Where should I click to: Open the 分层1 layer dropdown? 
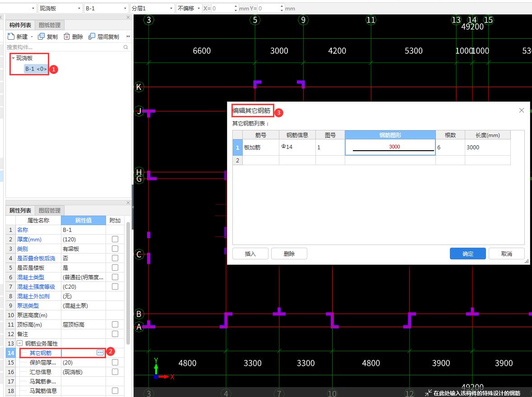tap(171, 8)
